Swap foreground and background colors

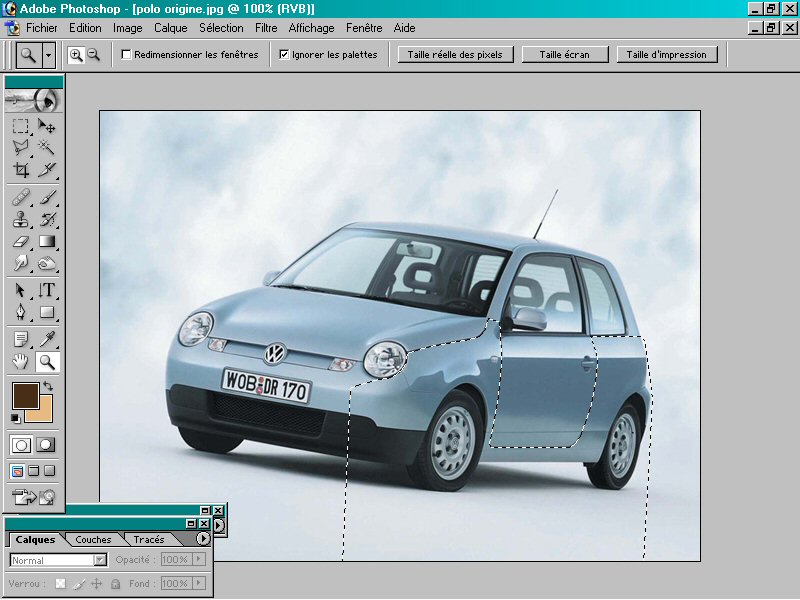coord(47,386)
